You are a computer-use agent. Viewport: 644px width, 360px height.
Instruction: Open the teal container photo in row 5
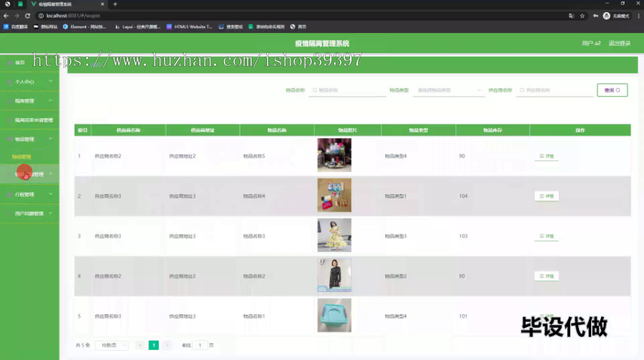[x=334, y=315]
